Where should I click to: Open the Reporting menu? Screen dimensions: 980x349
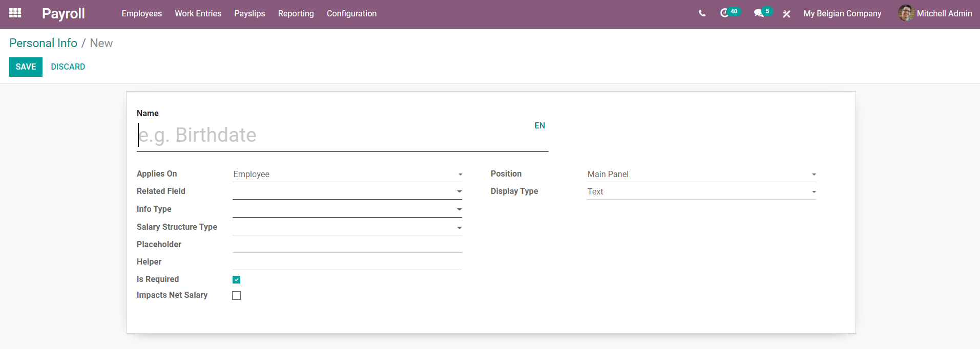tap(296, 14)
